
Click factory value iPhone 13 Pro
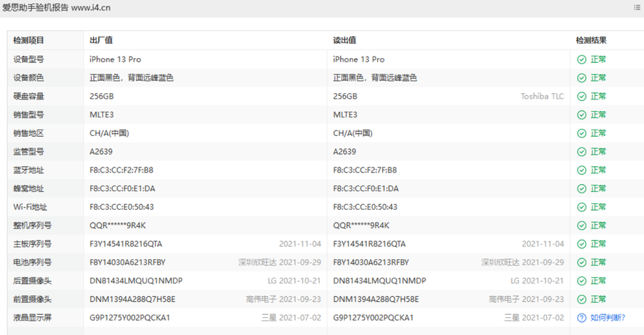(115, 59)
